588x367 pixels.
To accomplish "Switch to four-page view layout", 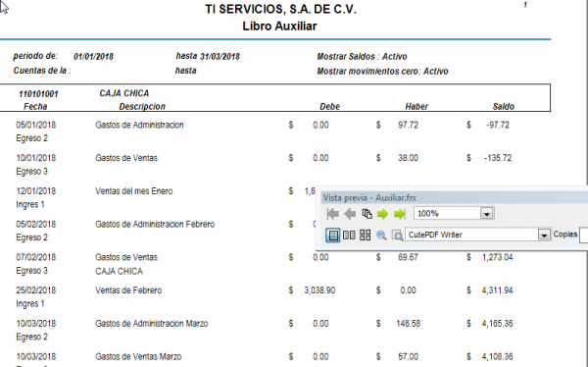I will point(365,236).
